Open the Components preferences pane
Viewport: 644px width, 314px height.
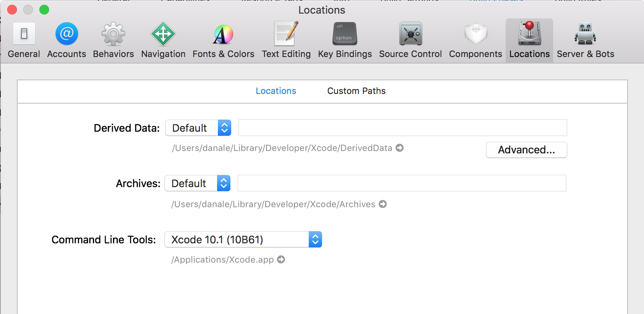tap(476, 41)
